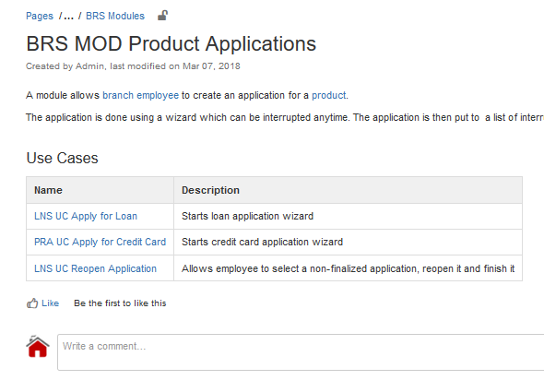
Task: Follow the product link
Action: point(329,96)
